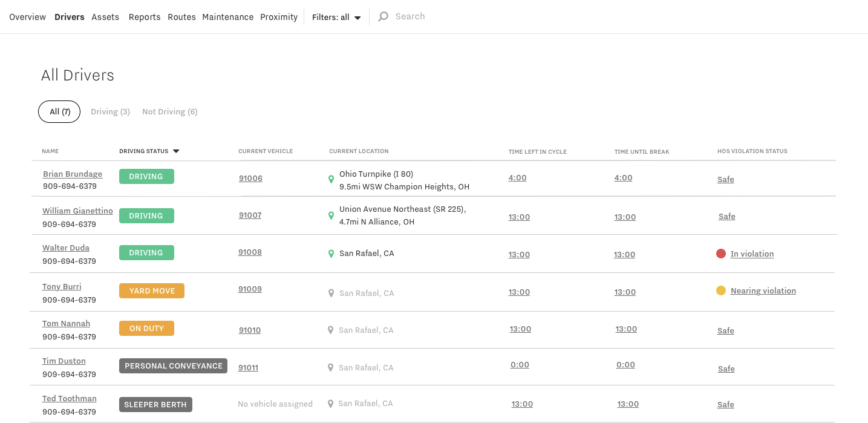This screenshot has height=423, width=868.
Task: Open vehicle 91011 link
Action: point(248,367)
